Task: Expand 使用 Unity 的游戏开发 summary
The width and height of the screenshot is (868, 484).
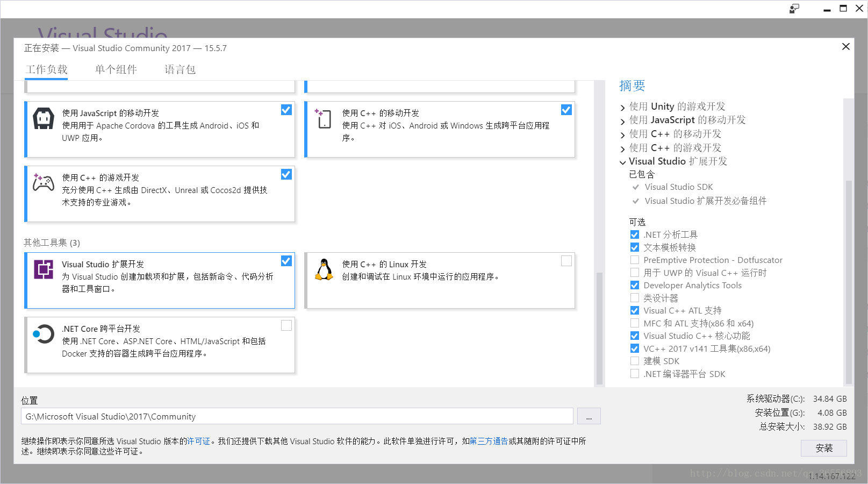Action: (623, 107)
